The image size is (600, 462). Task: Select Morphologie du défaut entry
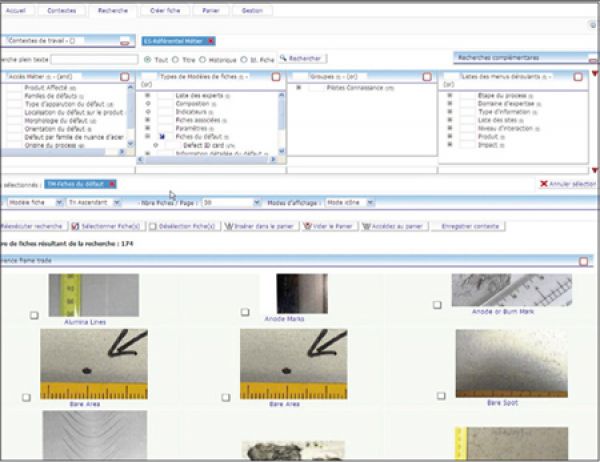[60, 121]
